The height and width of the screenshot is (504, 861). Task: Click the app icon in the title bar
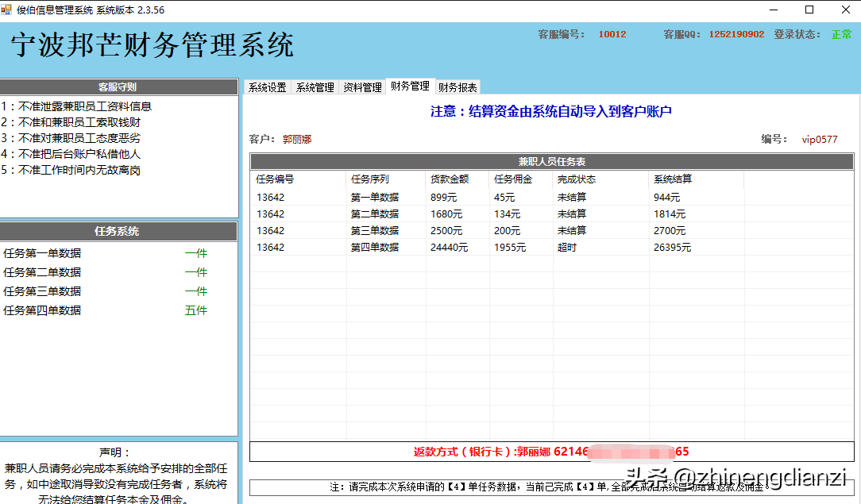[x=6, y=10]
